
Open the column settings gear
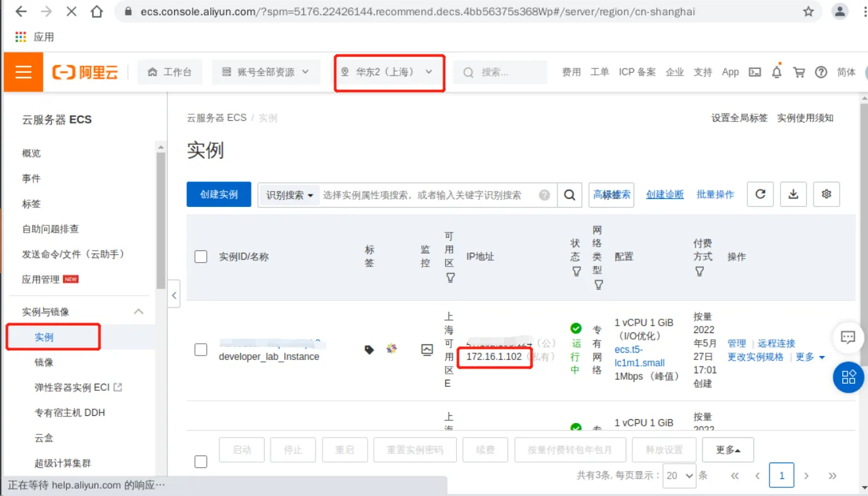tap(827, 194)
